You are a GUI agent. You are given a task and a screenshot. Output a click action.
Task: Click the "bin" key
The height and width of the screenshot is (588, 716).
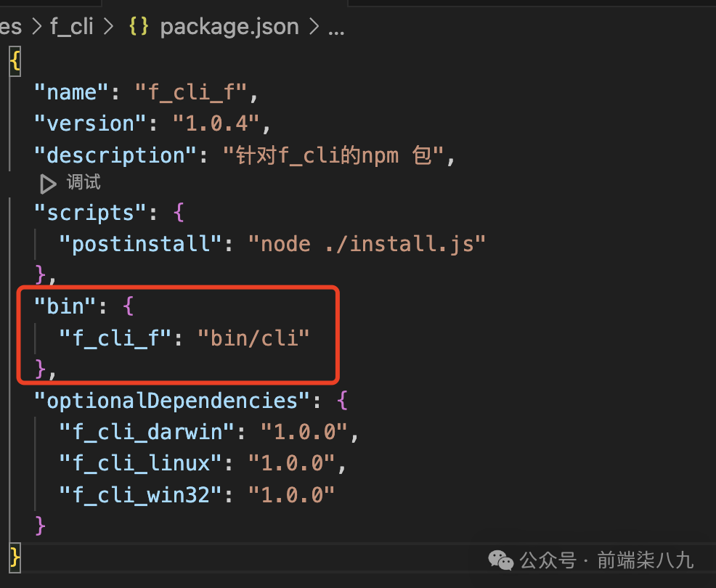point(65,306)
